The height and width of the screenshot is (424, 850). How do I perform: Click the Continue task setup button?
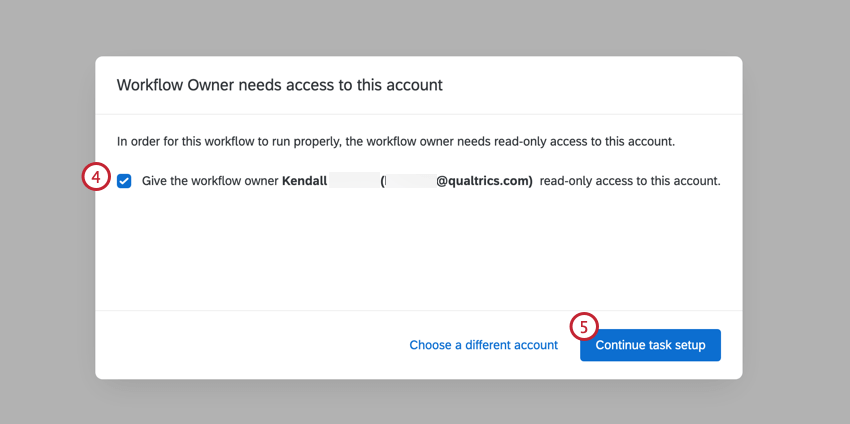click(x=650, y=345)
